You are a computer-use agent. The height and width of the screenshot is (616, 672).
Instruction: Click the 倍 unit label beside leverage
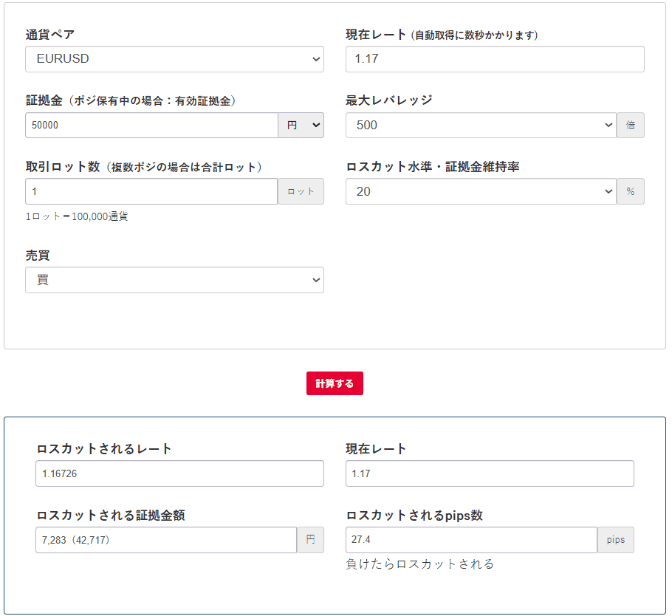(x=631, y=126)
